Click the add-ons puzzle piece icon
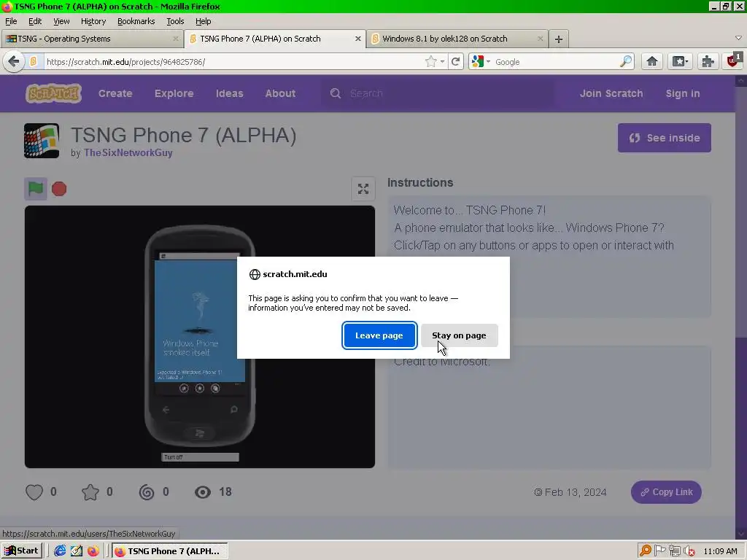The image size is (747, 560). coord(708,61)
